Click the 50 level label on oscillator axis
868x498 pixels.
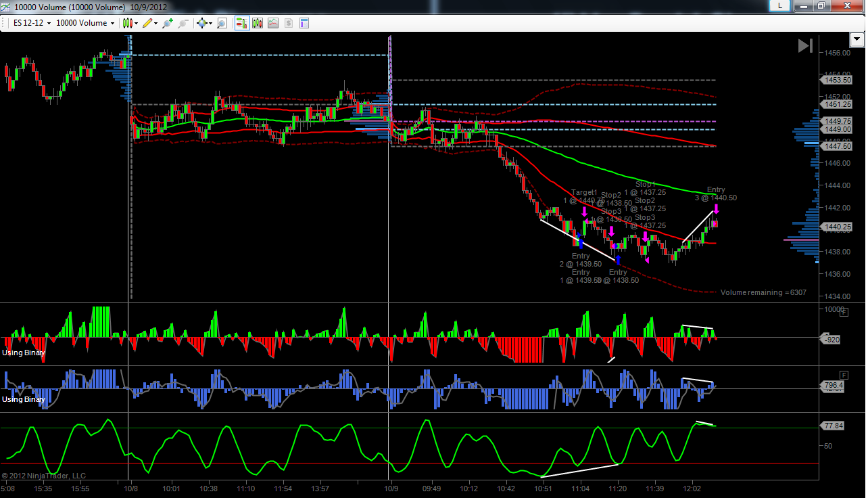[827, 446]
